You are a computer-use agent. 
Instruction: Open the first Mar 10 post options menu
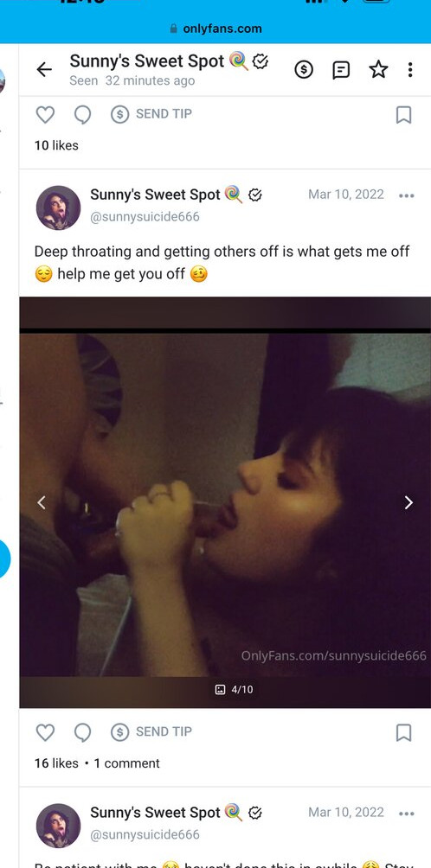click(406, 195)
